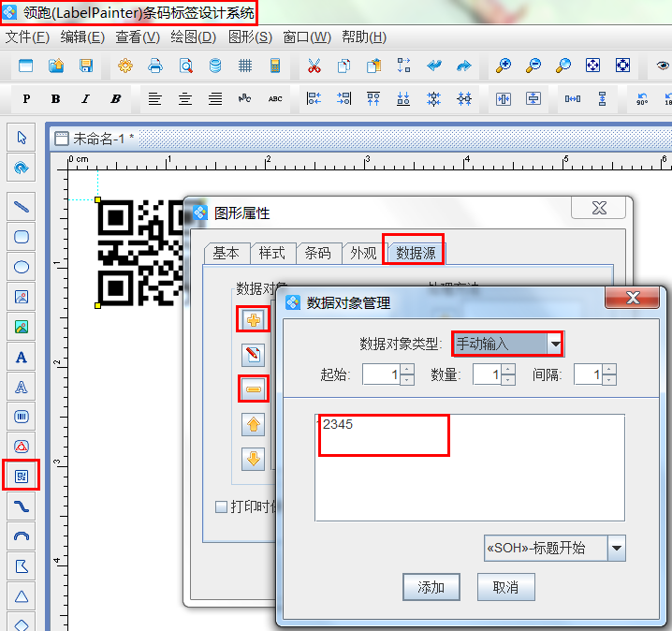
Task: Open the 文件(F) menu
Action: point(27,37)
